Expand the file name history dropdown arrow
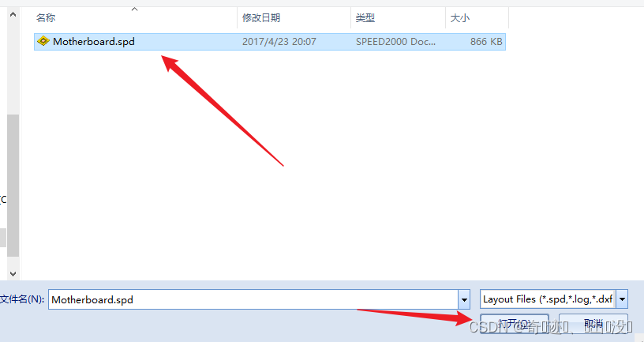644x342 pixels. (464, 299)
